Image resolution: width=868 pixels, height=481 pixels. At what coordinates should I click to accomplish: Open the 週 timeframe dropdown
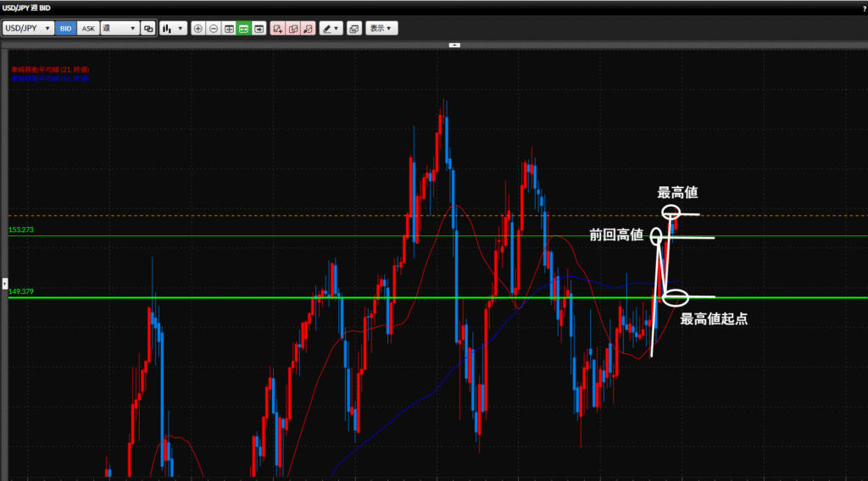(120, 28)
